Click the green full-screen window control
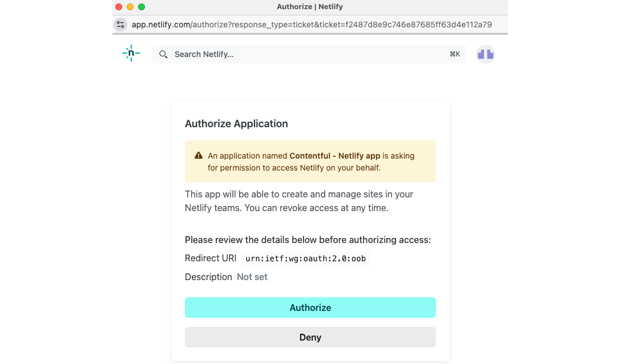Viewport: 622px width, 364px height. tap(141, 7)
